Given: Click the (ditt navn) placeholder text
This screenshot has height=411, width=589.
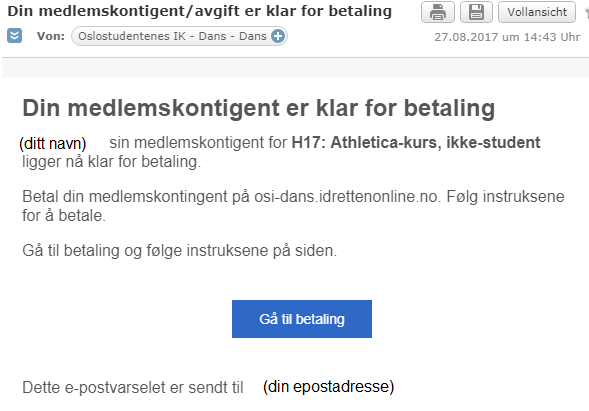Looking at the screenshot, I should (53, 144).
